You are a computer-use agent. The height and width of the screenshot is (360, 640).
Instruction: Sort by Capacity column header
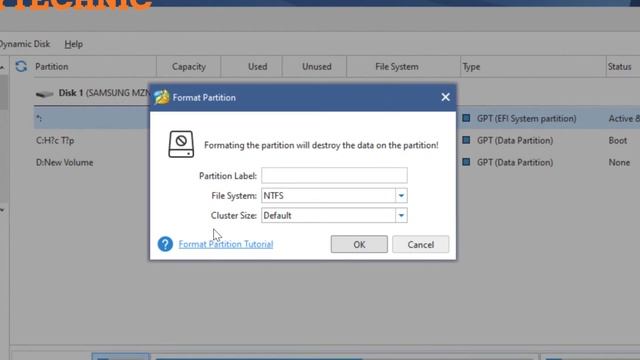click(x=189, y=67)
